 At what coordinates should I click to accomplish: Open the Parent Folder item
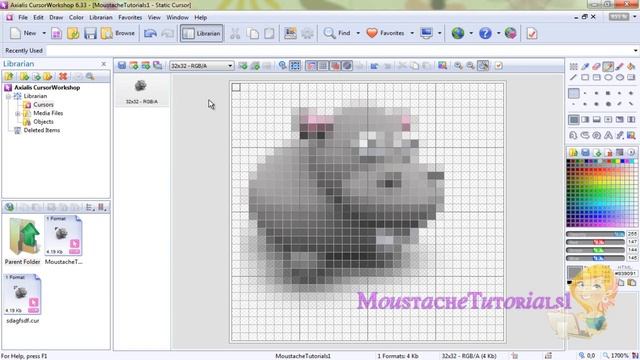pyautogui.click(x=23, y=240)
